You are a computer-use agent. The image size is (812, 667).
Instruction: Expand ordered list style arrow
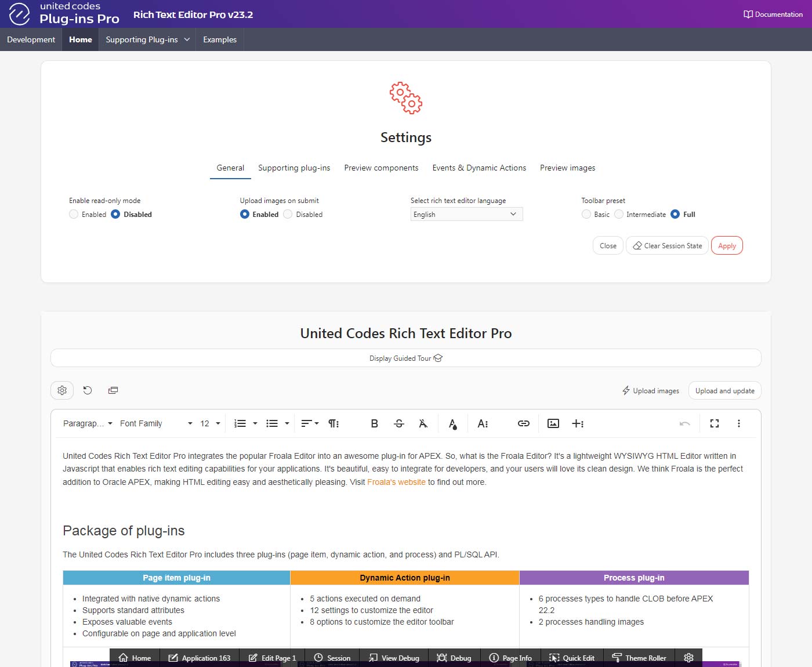[x=255, y=423]
